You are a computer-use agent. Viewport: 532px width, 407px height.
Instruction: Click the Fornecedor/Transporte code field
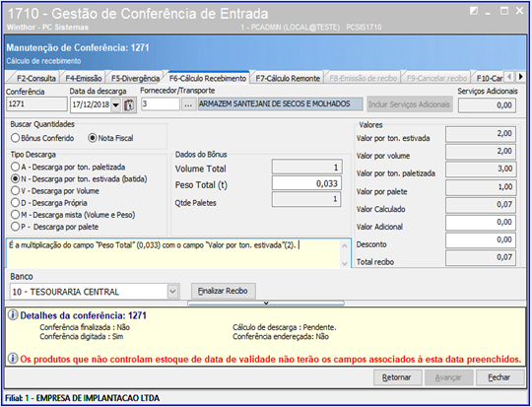click(x=161, y=104)
